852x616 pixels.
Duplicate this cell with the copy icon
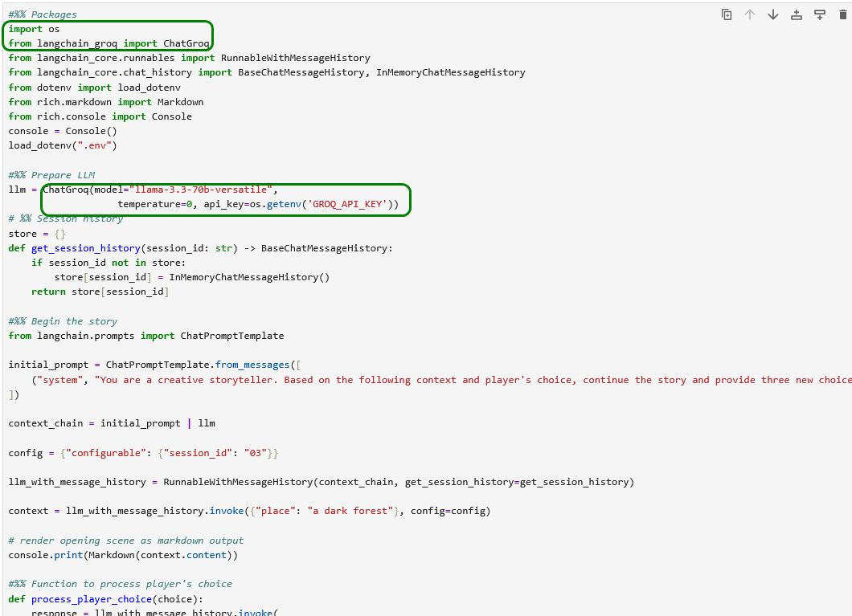click(727, 14)
